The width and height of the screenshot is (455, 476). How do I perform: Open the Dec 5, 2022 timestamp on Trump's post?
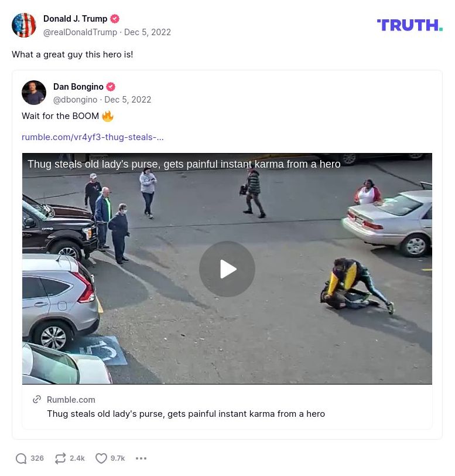[148, 32]
